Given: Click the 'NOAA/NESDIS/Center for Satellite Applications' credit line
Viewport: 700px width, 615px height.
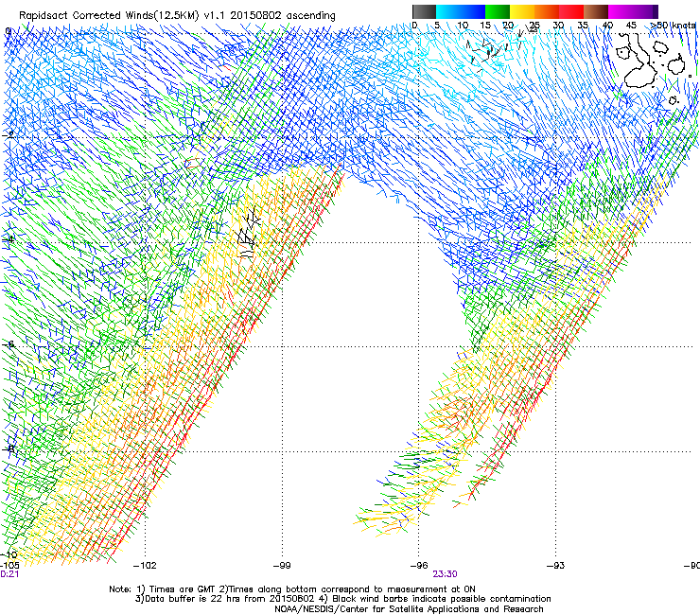Looking at the screenshot, I should point(409,609).
